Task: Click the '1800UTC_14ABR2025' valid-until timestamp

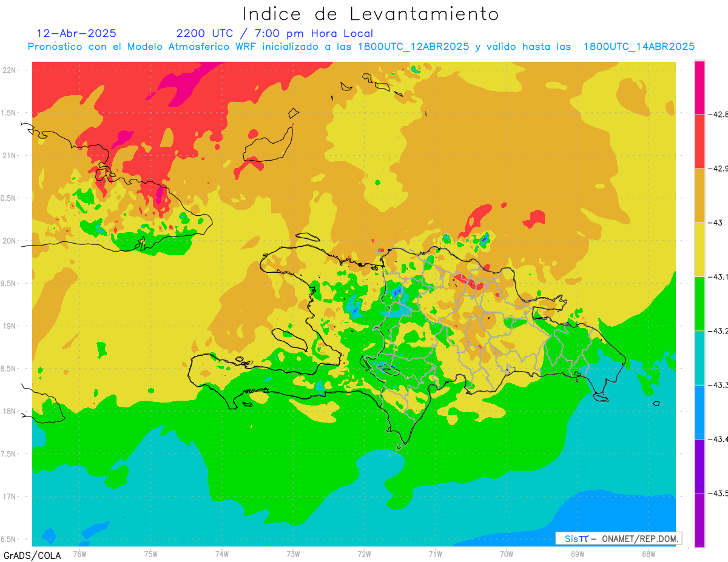Action: click(x=639, y=47)
